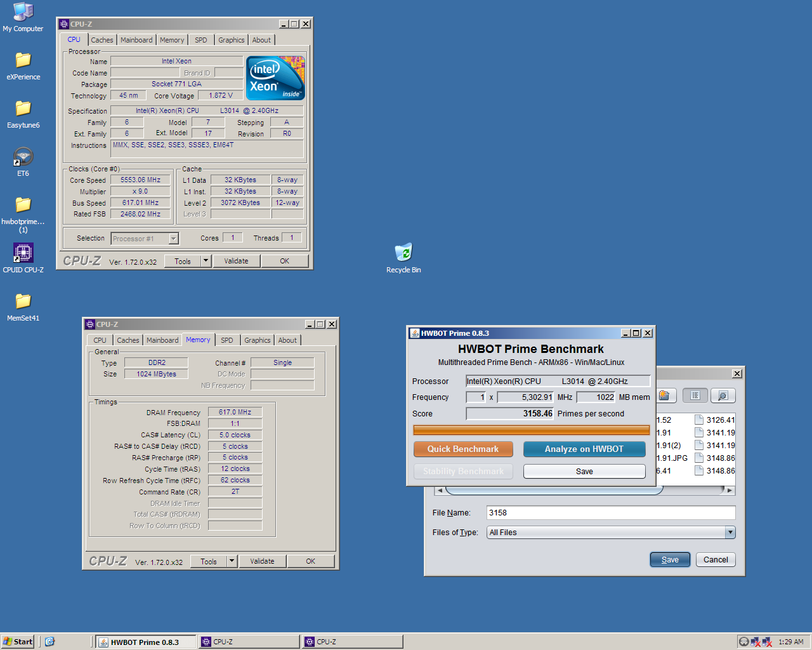Screen dimensions: 812x650
Task: Switch save dialog to Details view
Action: 723,395
